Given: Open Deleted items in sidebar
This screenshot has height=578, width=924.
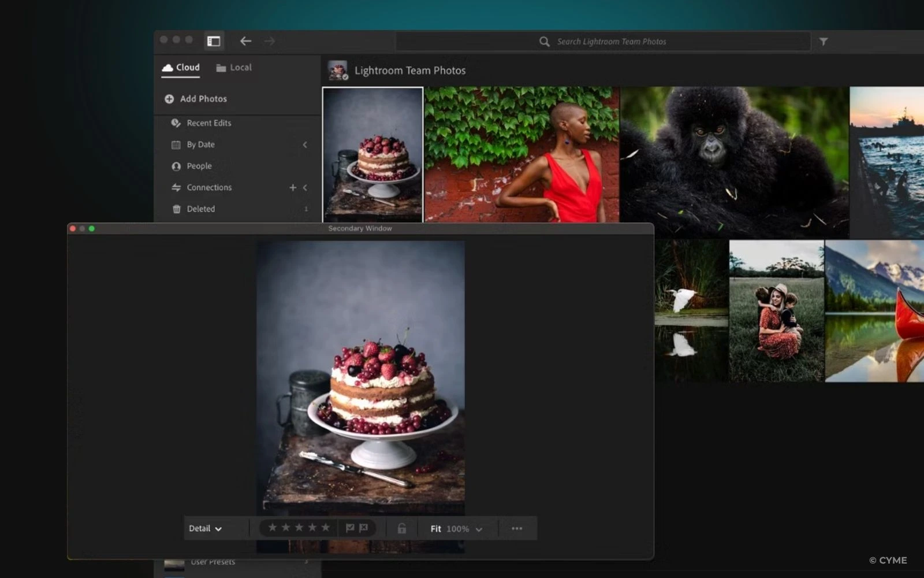Looking at the screenshot, I should point(201,209).
